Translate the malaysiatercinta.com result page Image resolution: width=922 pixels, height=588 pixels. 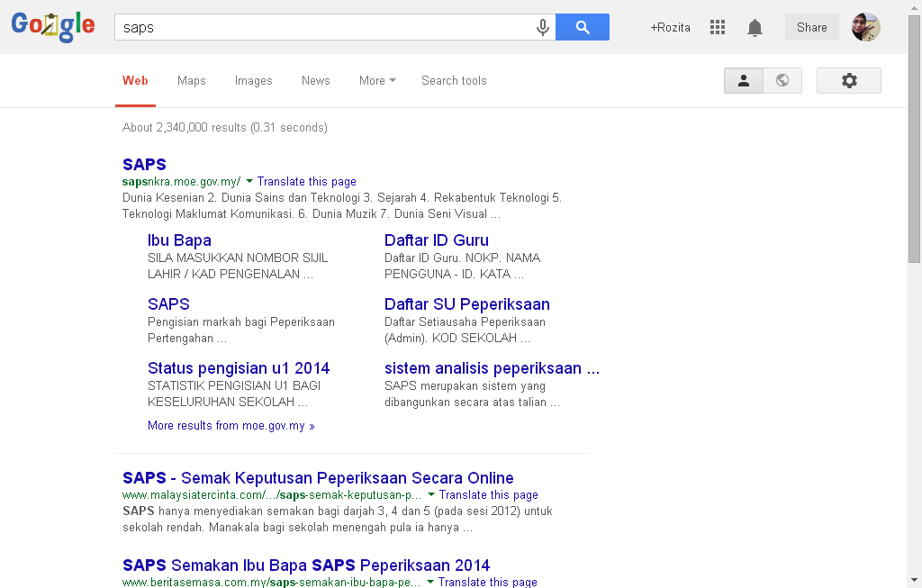tap(489, 495)
